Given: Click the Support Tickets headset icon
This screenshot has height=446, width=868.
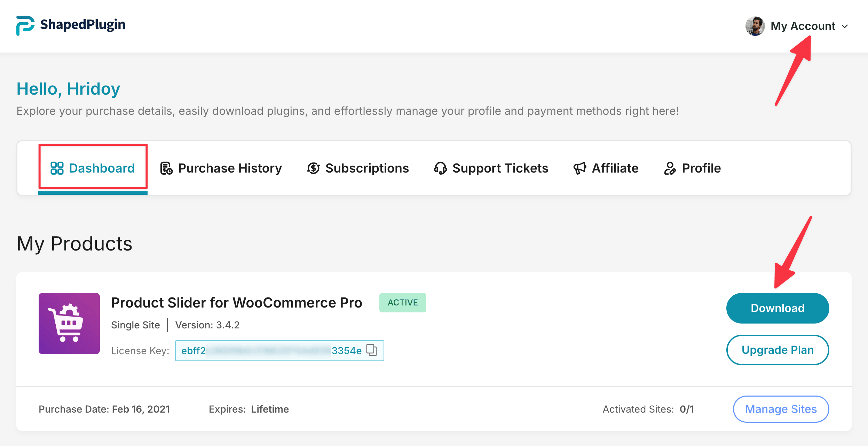Looking at the screenshot, I should pos(440,168).
